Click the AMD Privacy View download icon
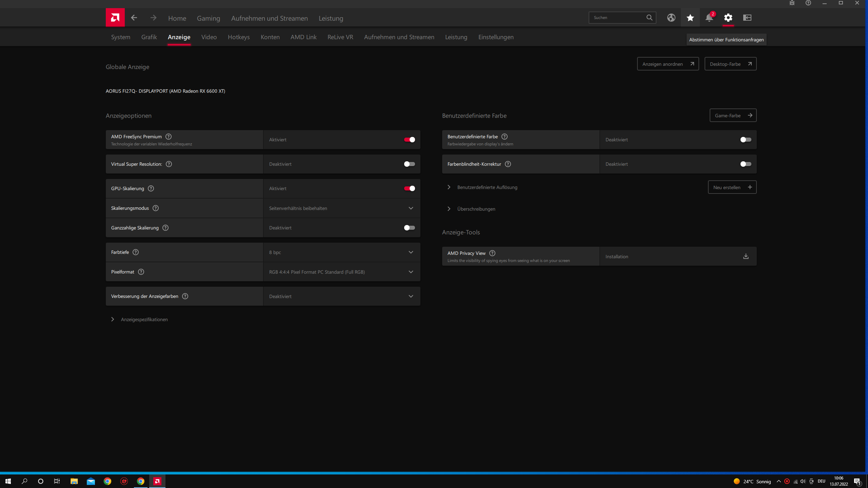 [746, 256]
